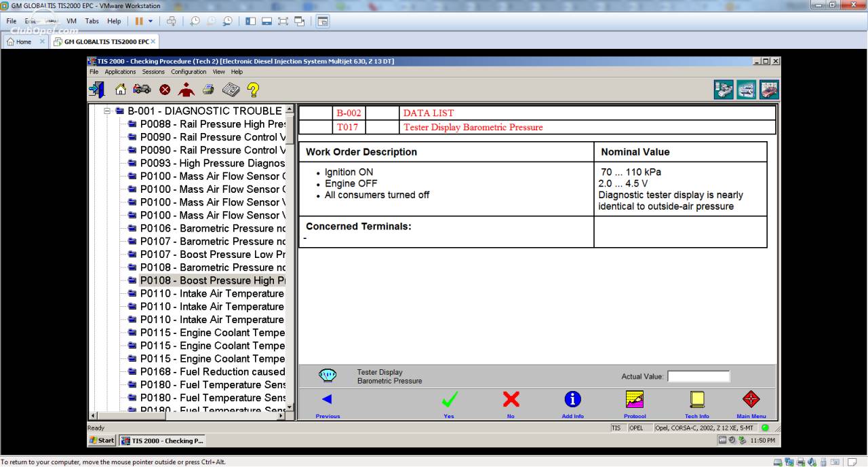Screen dimensions: 868x467
Task: Click the printer icon in TIS toolbar
Action: click(x=208, y=89)
